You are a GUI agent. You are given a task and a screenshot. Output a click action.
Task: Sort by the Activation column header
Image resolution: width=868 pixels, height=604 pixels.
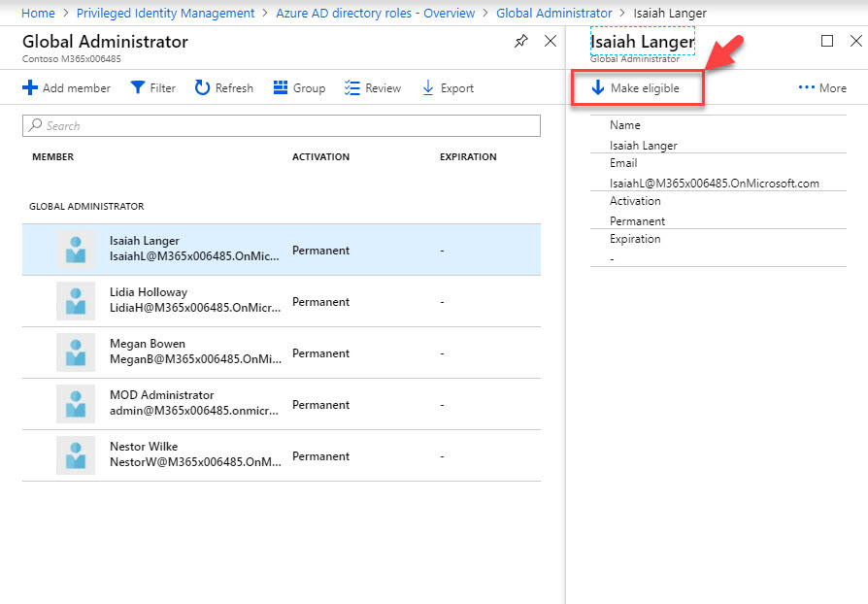click(x=320, y=157)
